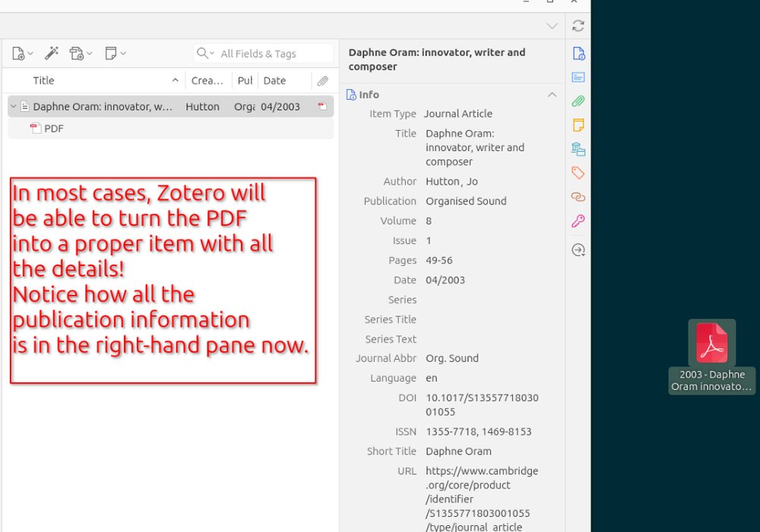Collapse the Daphne Oram item row twisty
This screenshot has width=760, height=532.
tap(14, 106)
